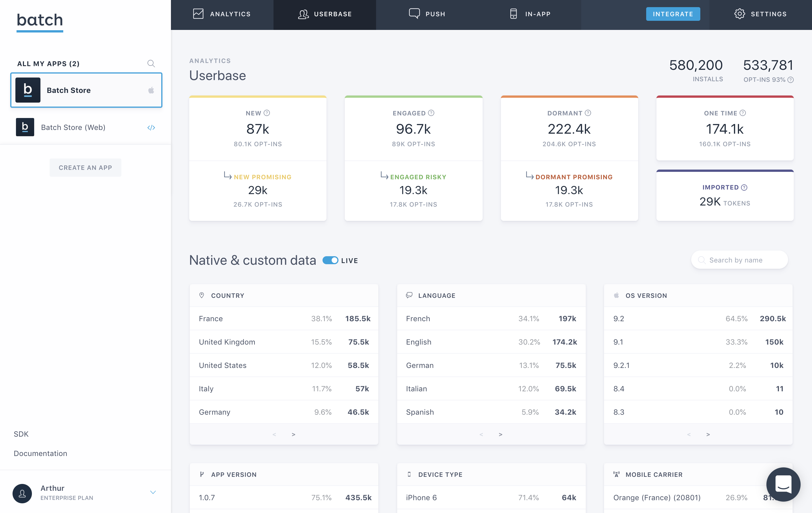Click the help icon next to Imported
This screenshot has width=812, height=513.
(744, 188)
